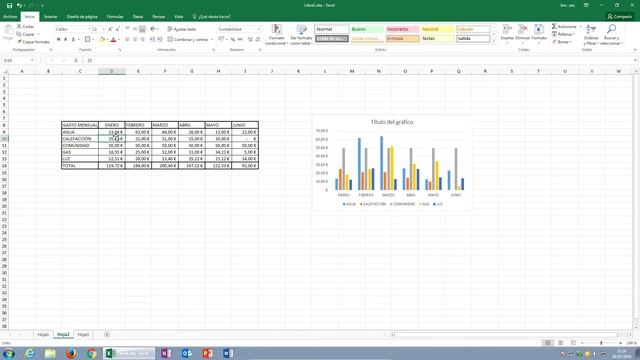Click the add new sheet plus button
The width and height of the screenshot is (640, 360).
click(107, 335)
